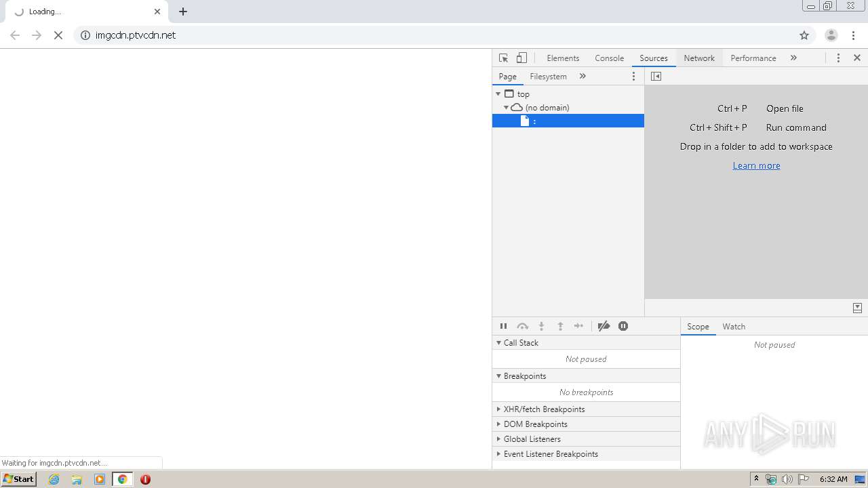Toggle the device toolbar icon
The image size is (868, 488).
coord(521,58)
